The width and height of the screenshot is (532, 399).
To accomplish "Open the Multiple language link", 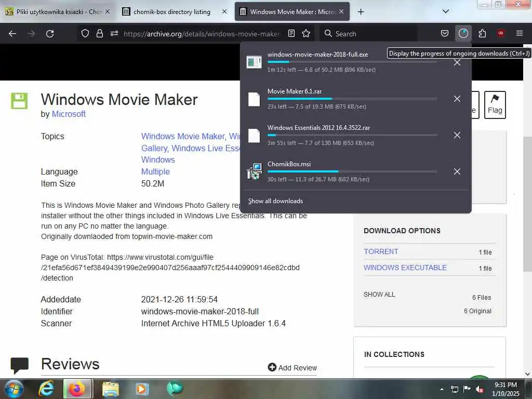I will click(155, 171).
